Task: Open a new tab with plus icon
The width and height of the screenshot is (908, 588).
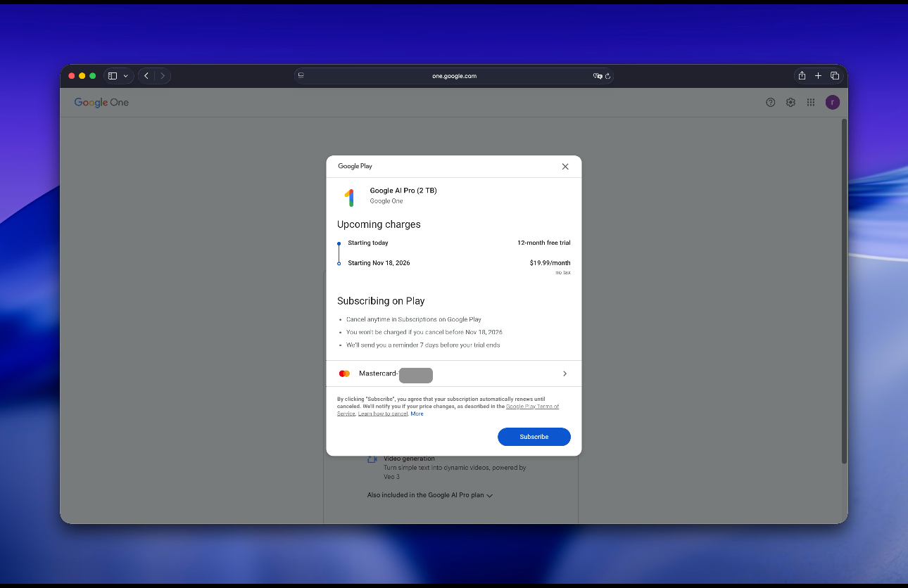Action: pyautogui.click(x=818, y=76)
